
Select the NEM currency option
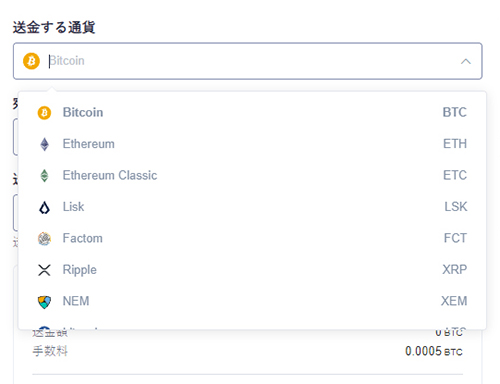[x=252, y=301]
